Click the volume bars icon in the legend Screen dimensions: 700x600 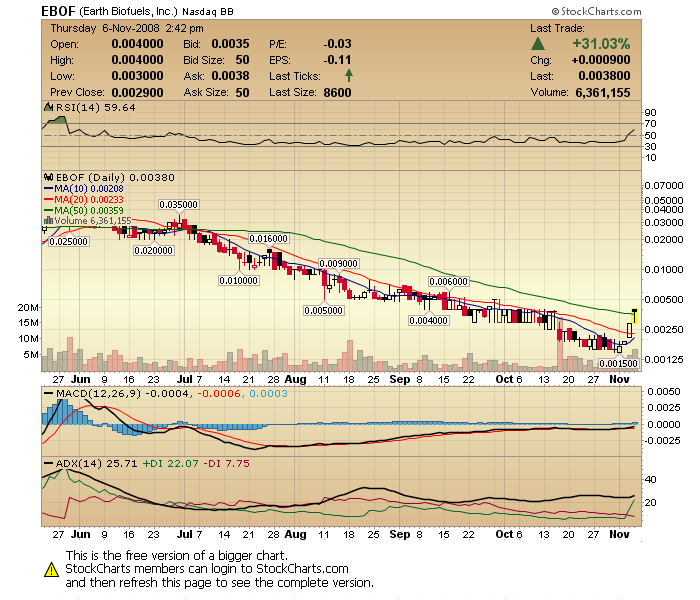[x=48, y=221]
